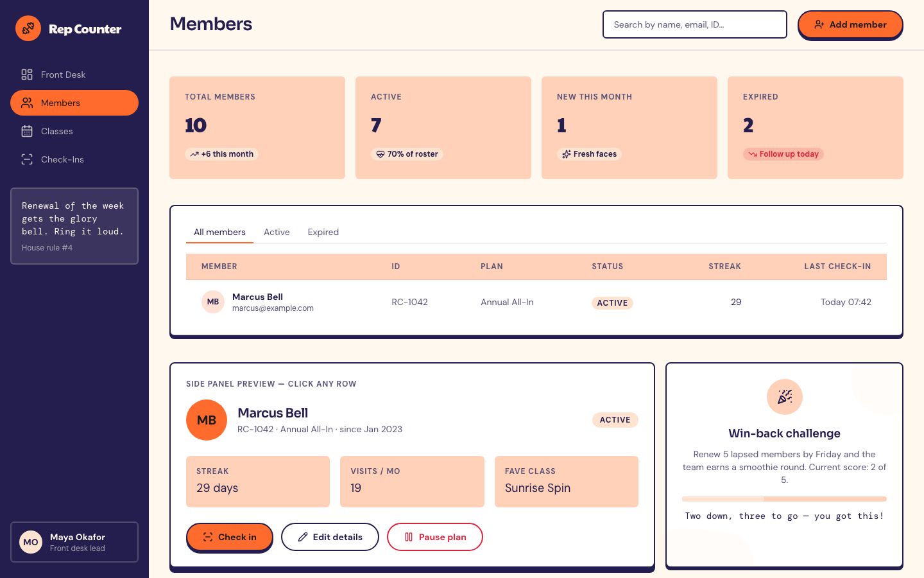Click the VISITS / MO 19 tile

[412, 482]
